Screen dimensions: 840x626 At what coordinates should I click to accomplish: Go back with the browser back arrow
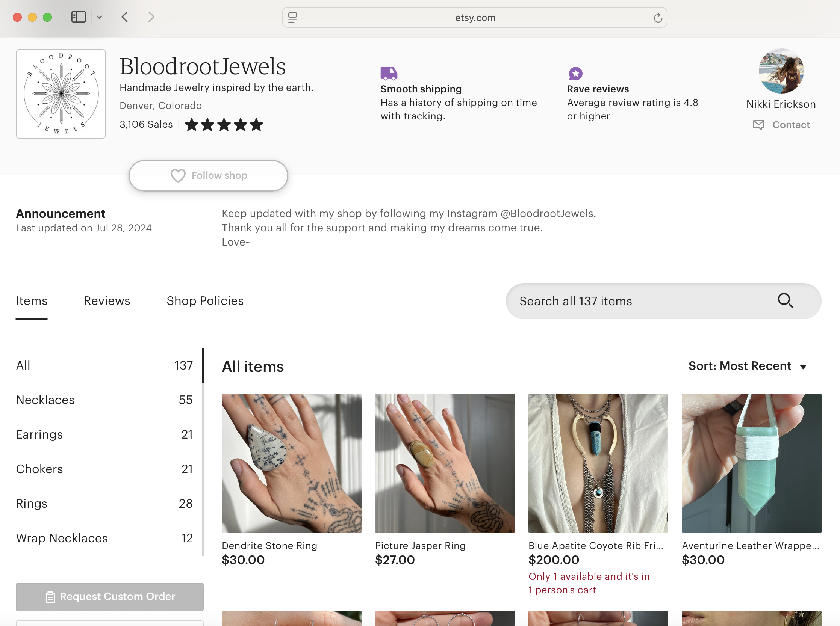(x=125, y=17)
